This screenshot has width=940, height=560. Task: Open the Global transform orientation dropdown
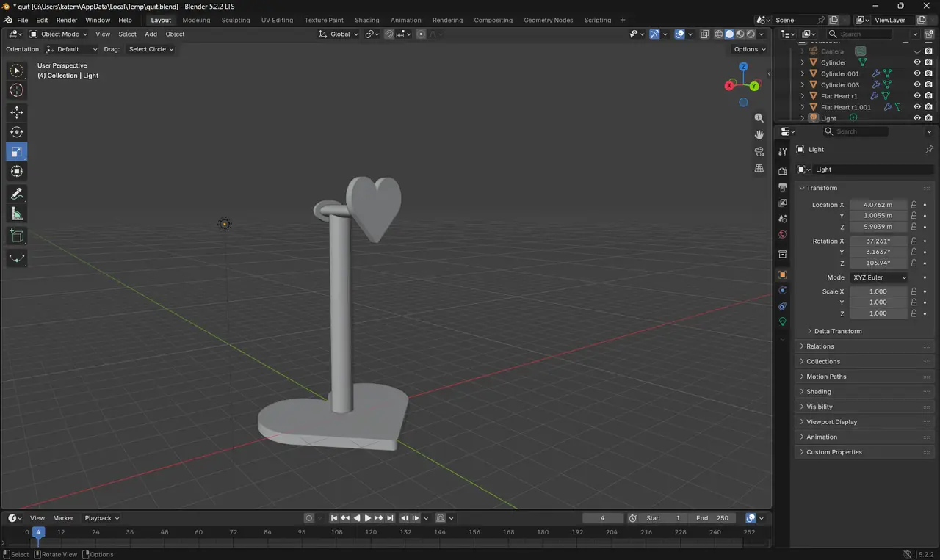(x=339, y=34)
